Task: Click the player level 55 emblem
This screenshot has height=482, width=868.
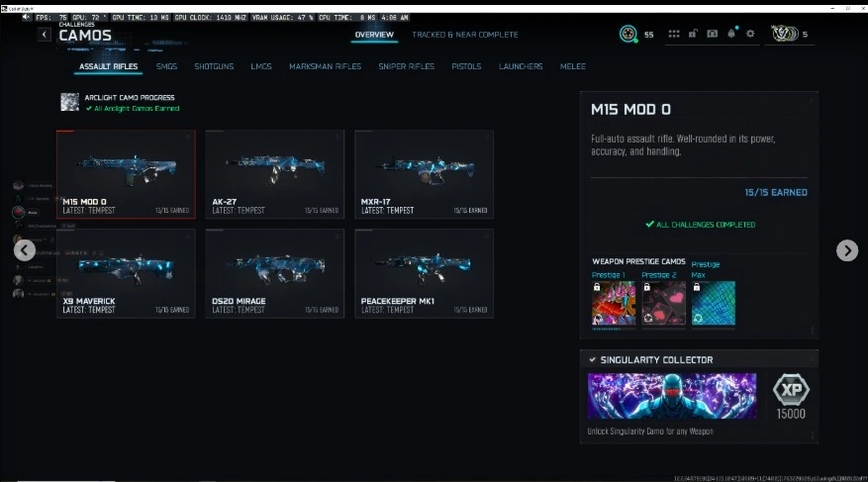Action: point(627,34)
